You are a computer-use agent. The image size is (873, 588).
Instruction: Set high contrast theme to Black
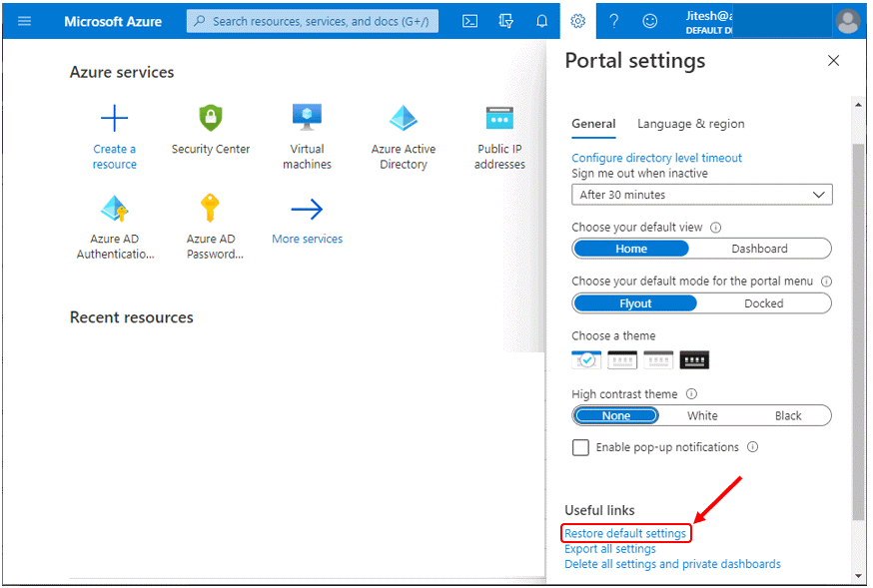[x=788, y=415]
